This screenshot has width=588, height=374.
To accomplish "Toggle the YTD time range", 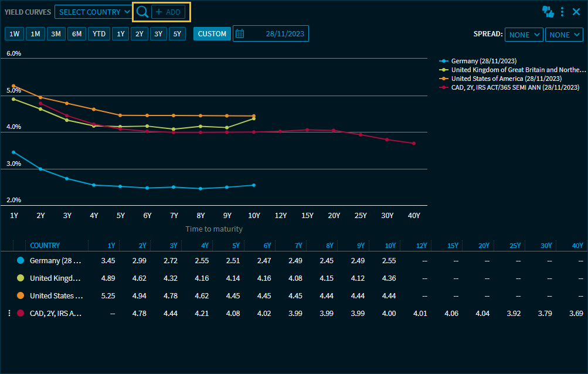I will point(98,34).
